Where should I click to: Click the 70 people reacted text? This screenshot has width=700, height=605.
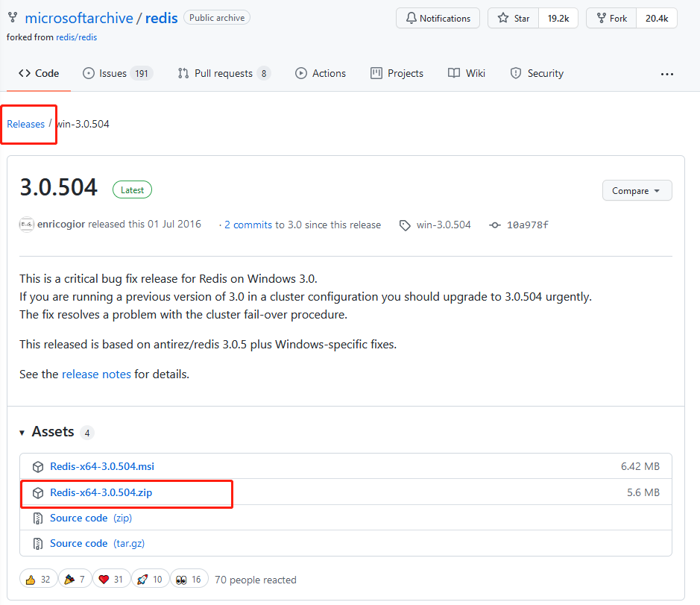coord(256,580)
